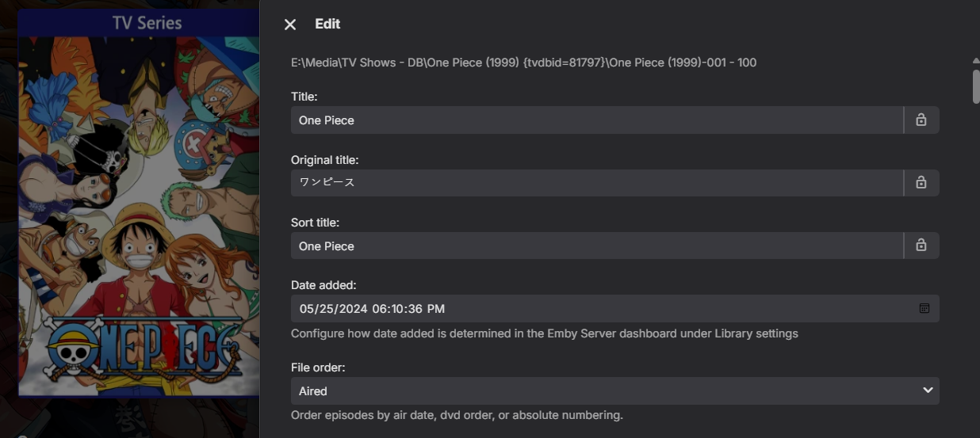Expand the File order dropdown showing Aired
The image size is (980, 438).
pyautogui.click(x=614, y=390)
